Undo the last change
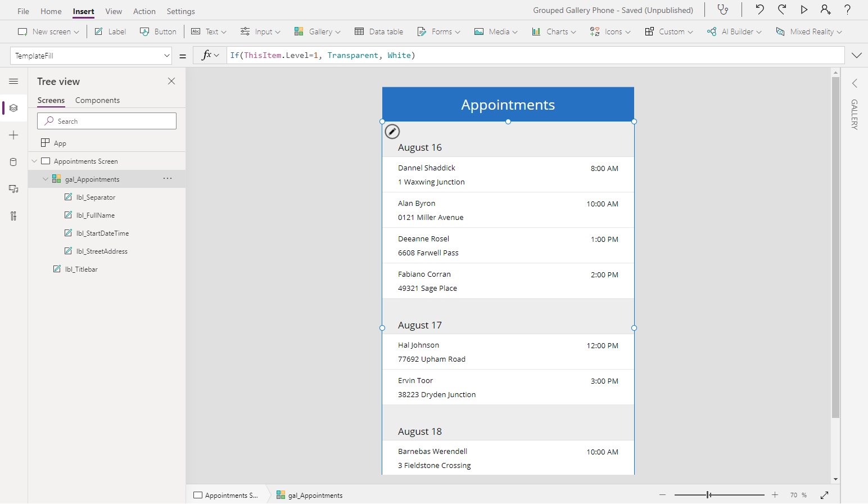The width and height of the screenshot is (868, 504). pyautogui.click(x=760, y=10)
